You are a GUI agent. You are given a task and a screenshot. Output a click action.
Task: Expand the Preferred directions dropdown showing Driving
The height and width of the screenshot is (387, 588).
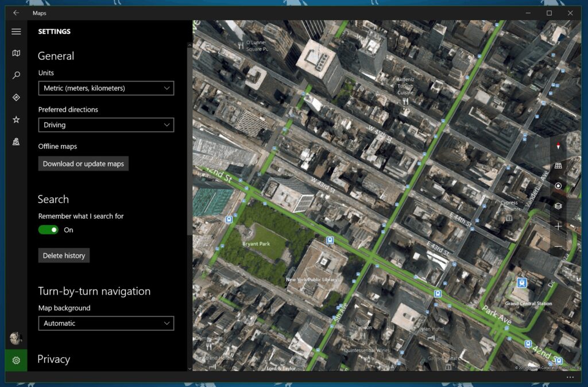pos(106,125)
